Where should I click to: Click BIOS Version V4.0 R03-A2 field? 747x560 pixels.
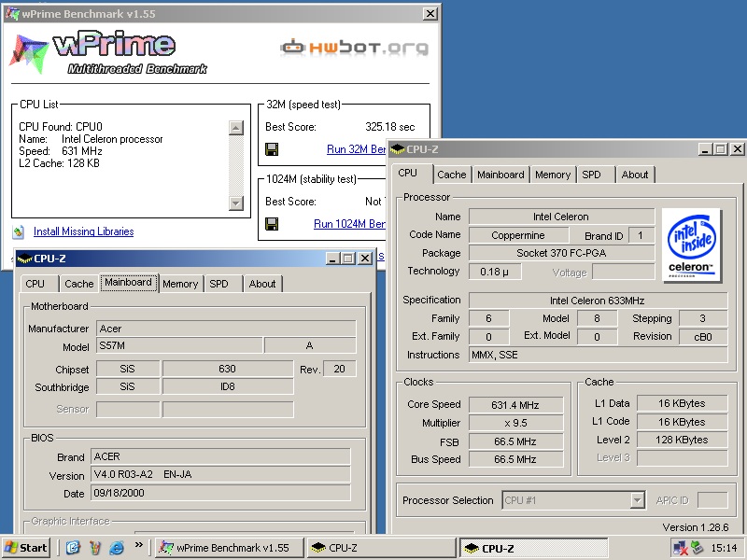pos(220,474)
